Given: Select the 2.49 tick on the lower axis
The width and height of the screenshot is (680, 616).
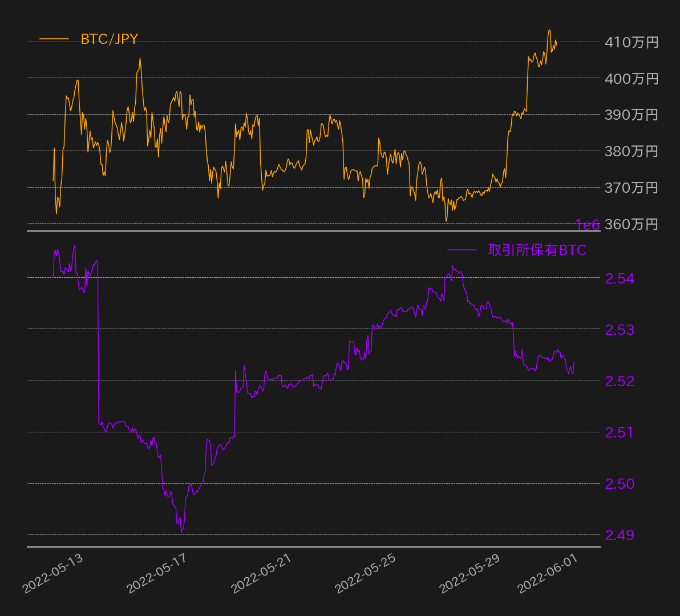Looking at the screenshot, I should (619, 535).
